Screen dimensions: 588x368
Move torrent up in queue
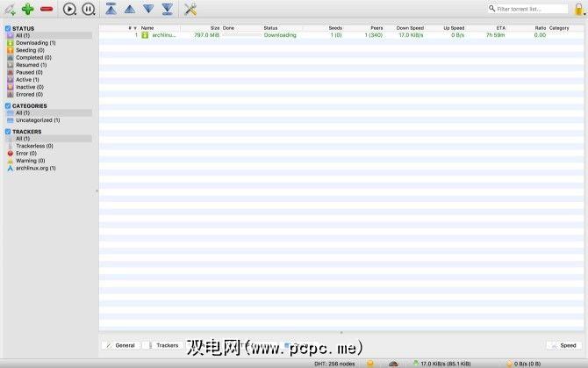point(130,9)
